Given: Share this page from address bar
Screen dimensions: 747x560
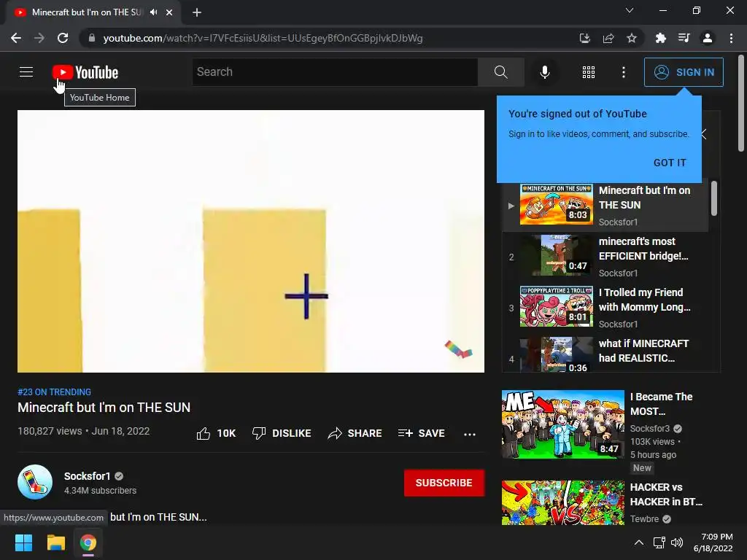Looking at the screenshot, I should click(608, 38).
